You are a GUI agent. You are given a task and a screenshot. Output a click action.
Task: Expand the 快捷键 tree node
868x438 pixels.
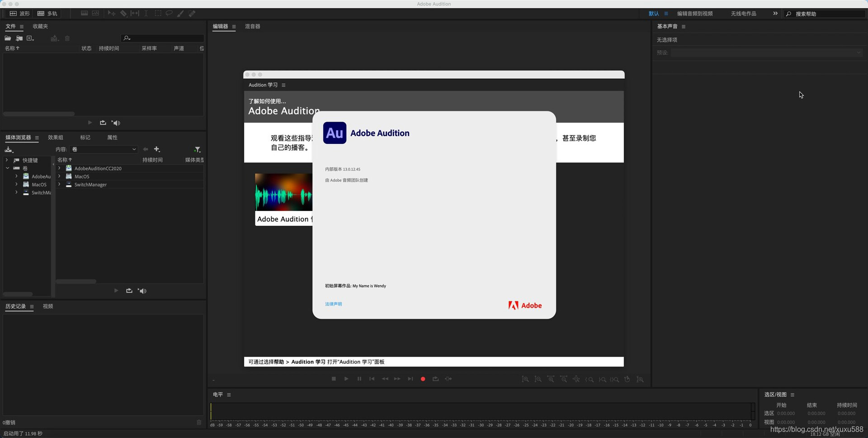[7, 160]
